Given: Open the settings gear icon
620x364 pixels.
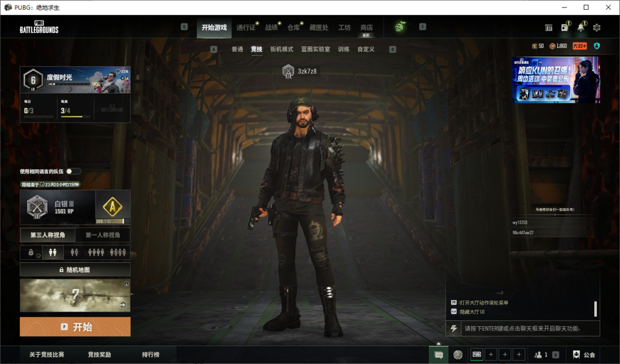Looking at the screenshot, I should click(596, 28).
